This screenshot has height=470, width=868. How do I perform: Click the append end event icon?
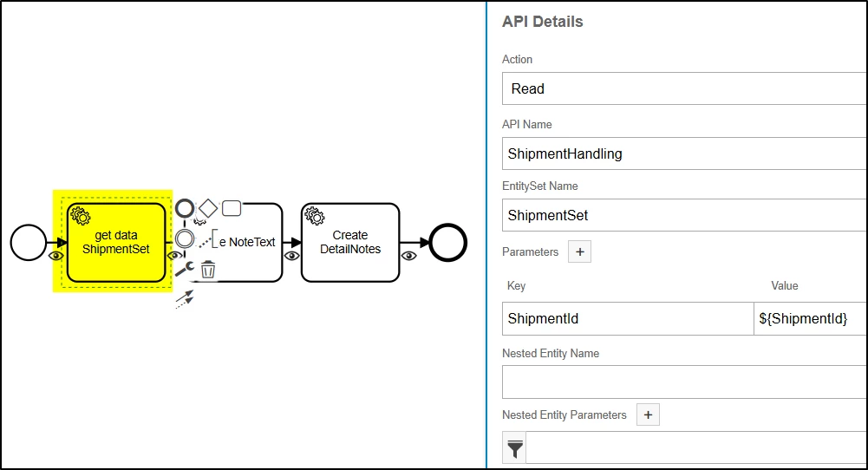coord(185,208)
